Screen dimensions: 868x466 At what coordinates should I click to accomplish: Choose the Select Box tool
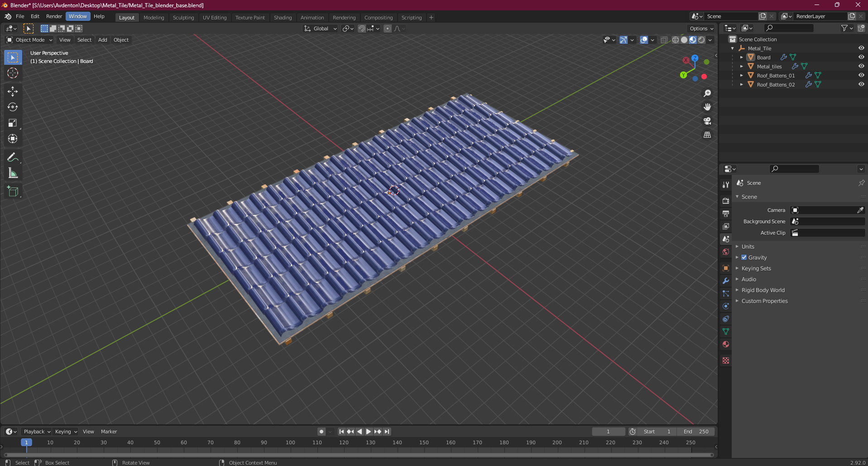tap(13, 58)
